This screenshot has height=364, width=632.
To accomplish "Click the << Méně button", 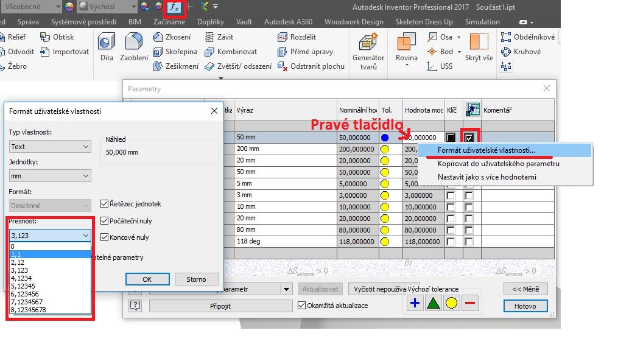I will 525,289.
